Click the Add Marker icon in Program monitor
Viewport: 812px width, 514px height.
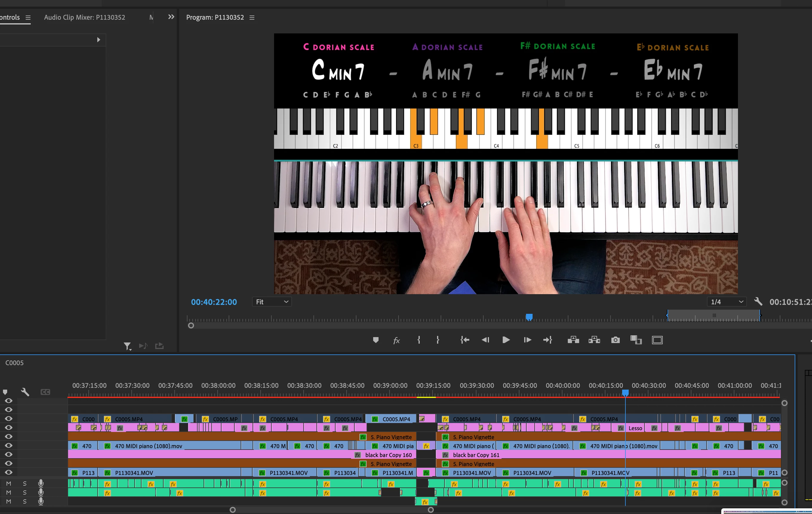(376, 340)
